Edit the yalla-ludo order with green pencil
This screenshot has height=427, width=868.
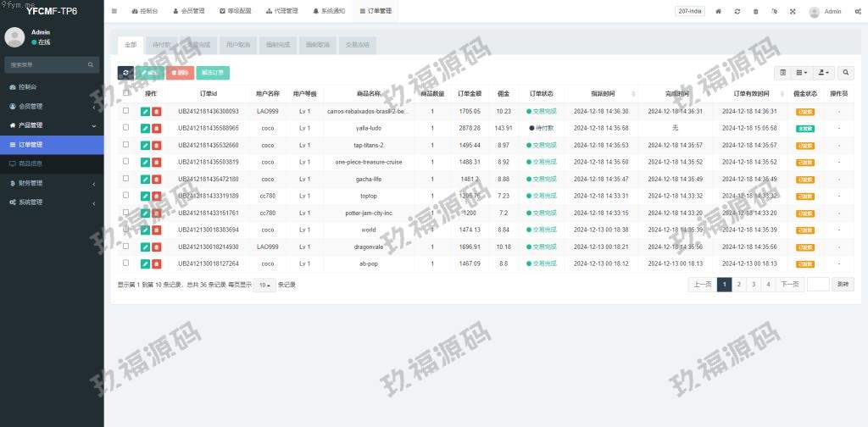coord(146,128)
